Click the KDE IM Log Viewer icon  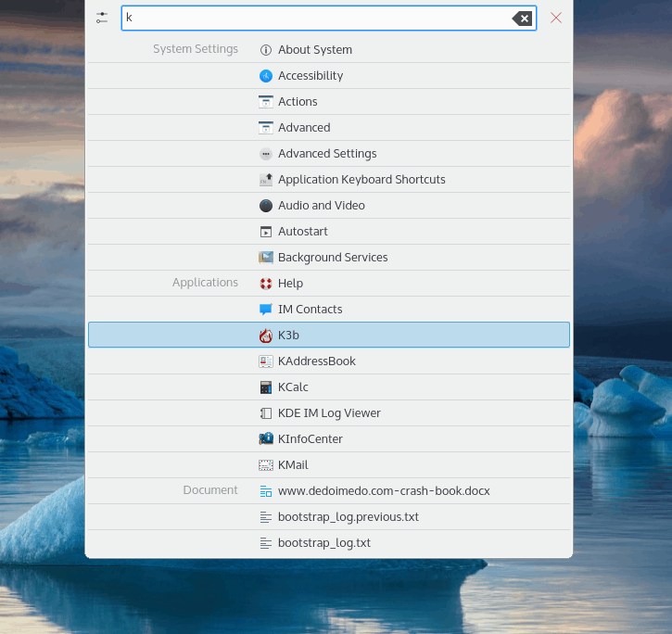coord(266,413)
